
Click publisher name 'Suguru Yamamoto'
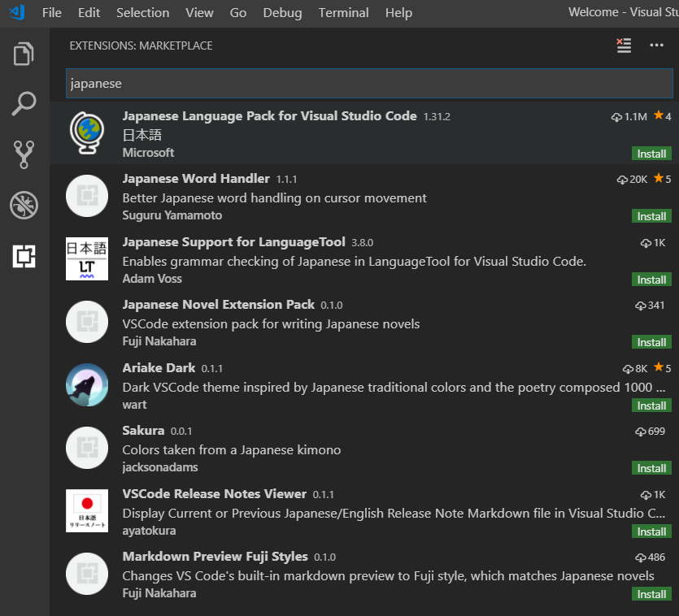click(172, 215)
